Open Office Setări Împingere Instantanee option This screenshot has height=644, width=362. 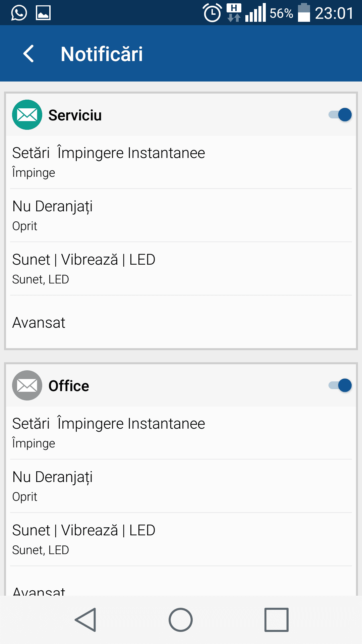tap(181, 433)
